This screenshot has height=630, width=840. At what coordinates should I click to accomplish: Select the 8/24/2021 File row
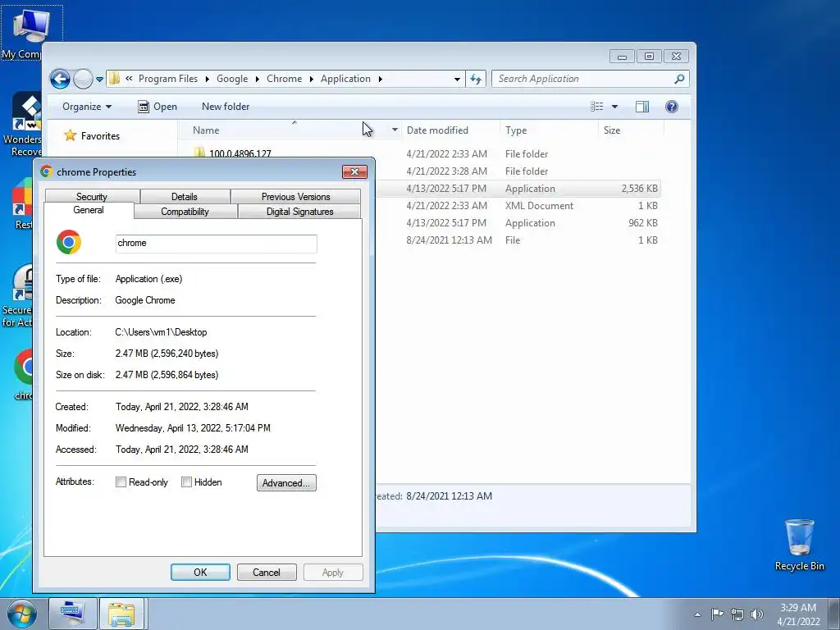click(518, 240)
